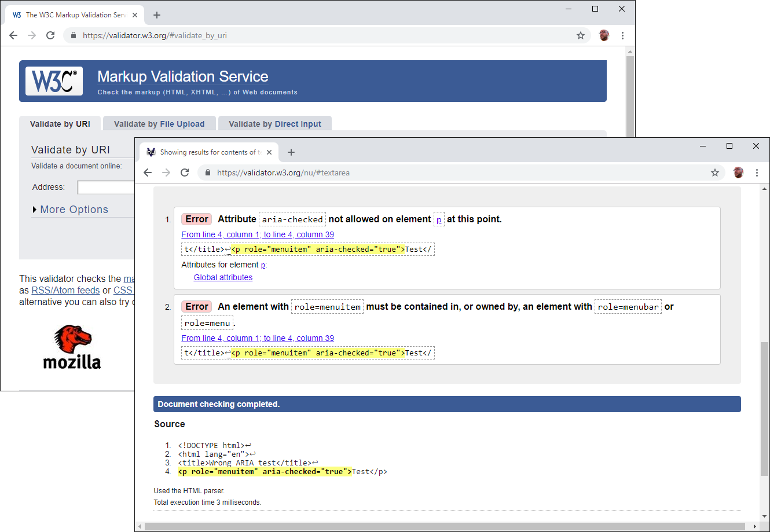The height and width of the screenshot is (532, 770).
Task: Bookmark the rear W3C validator page
Action: [x=581, y=35]
